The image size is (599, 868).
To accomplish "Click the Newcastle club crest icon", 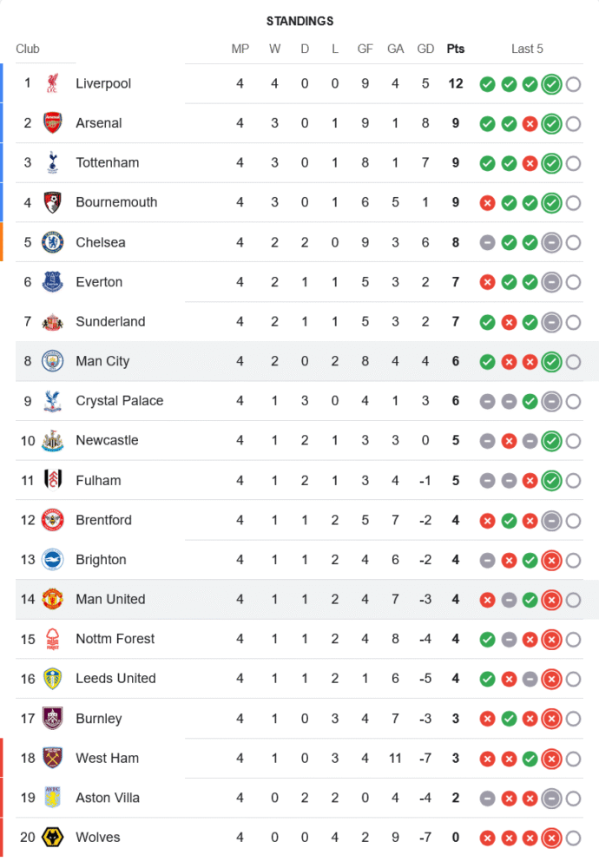I will tap(53, 441).
